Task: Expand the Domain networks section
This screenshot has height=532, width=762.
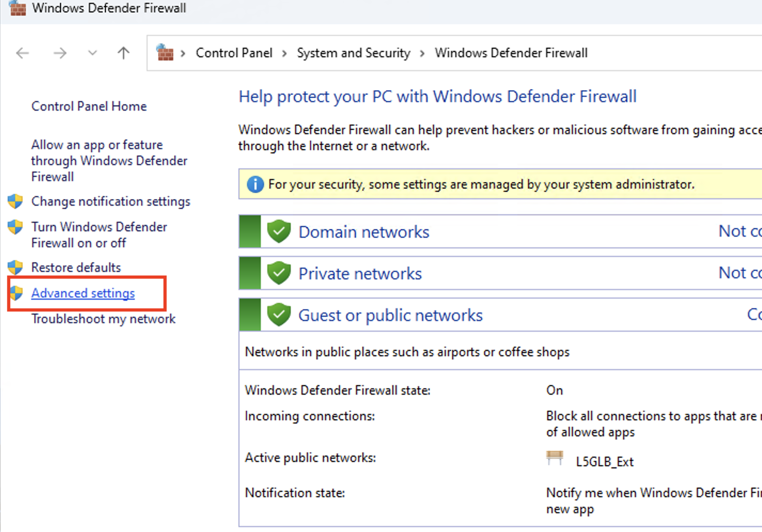Action: (363, 232)
